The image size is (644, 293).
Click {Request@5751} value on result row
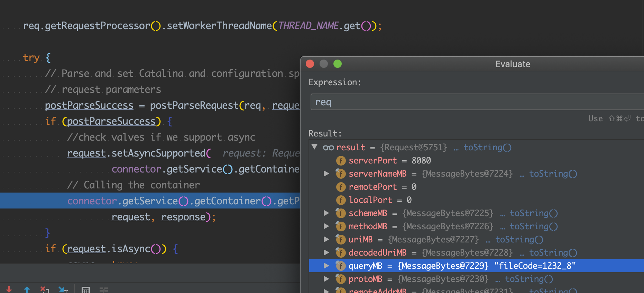pyautogui.click(x=413, y=148)
